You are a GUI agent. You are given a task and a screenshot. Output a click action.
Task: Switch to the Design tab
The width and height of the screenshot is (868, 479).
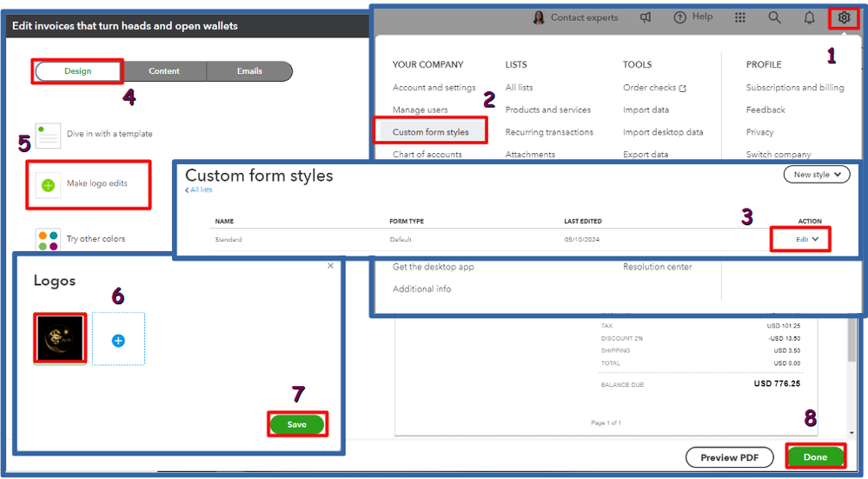click(78, 71)
